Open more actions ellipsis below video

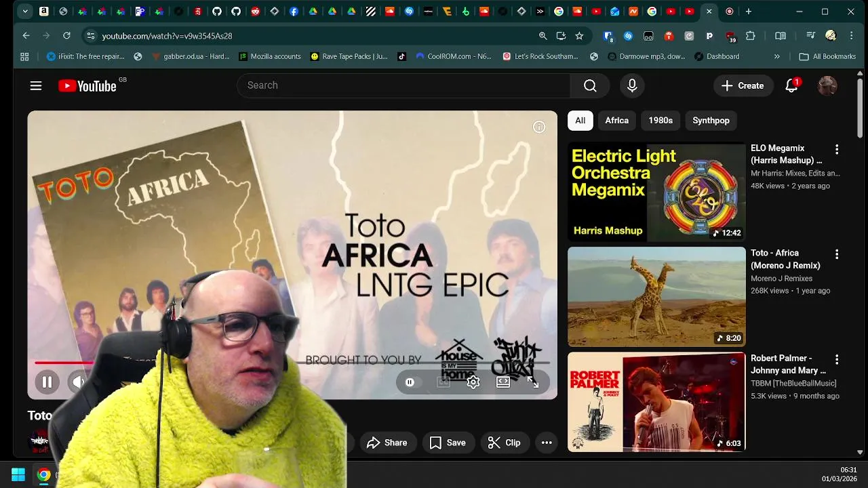(547, 443)
